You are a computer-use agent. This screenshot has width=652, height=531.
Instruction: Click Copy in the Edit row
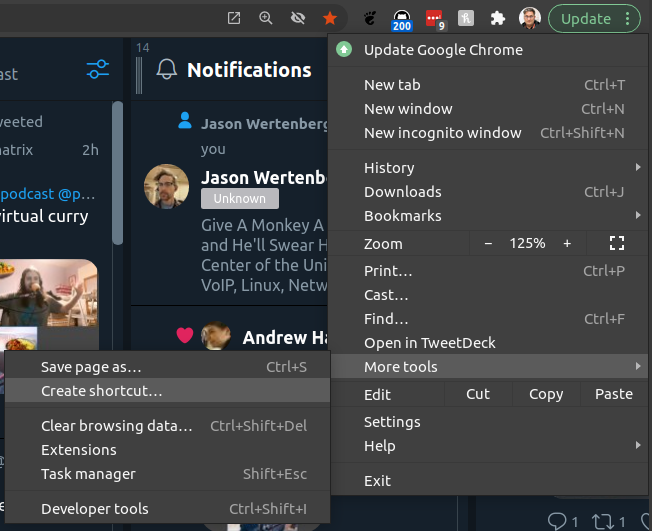click(x=546, y=394)
